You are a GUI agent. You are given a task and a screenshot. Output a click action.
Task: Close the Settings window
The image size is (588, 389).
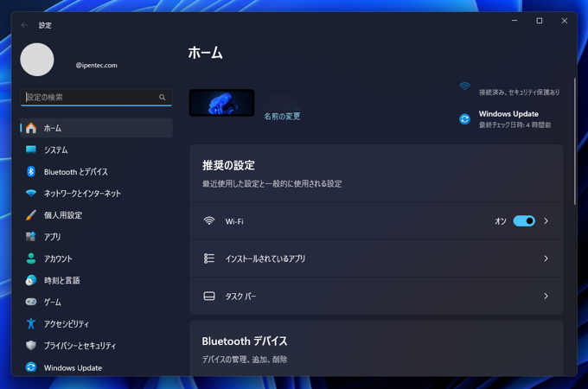point(565,21)
